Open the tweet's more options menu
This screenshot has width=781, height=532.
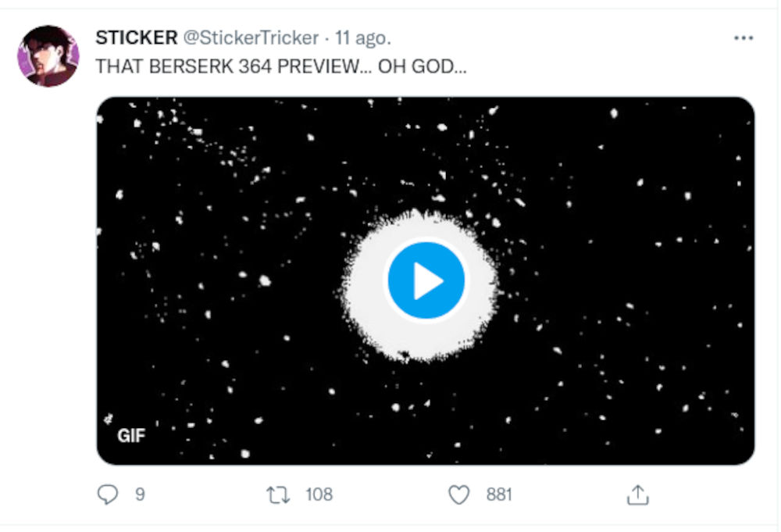744,37
